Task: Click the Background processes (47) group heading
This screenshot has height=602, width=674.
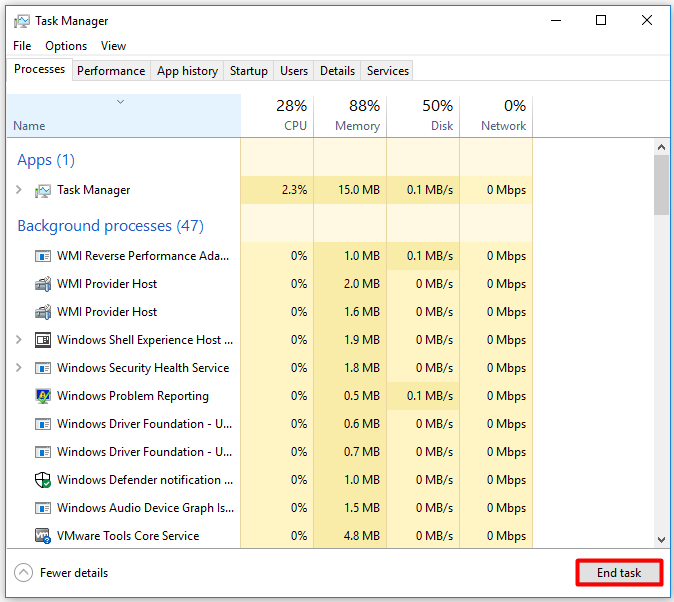Action: point(110,226)
